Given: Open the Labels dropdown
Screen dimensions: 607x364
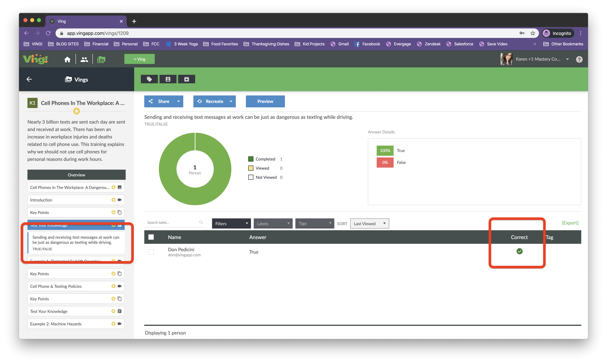Looking at the screenshot, I should click(273, 223).
